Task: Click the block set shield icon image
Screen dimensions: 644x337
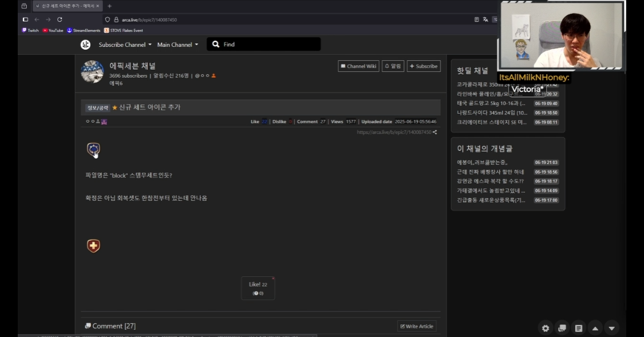Action: tap(94, 149)
